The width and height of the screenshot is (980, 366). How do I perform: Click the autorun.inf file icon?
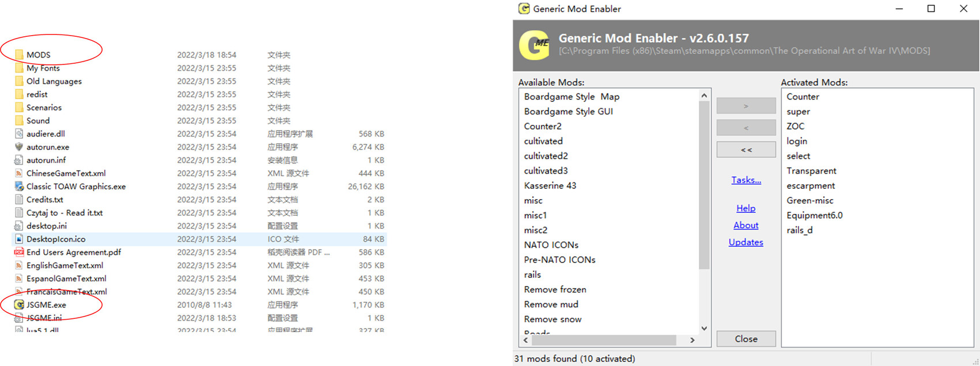click(19, 160)
